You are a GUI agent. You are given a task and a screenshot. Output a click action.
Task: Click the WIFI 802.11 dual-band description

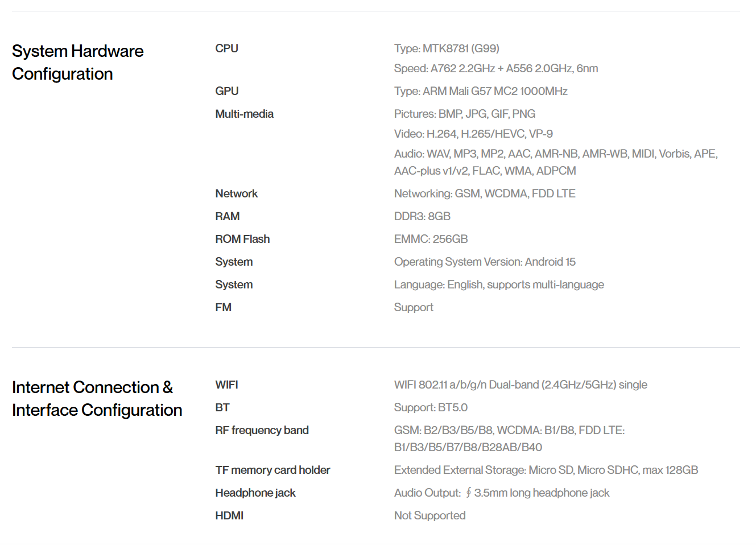pos(520,385)
